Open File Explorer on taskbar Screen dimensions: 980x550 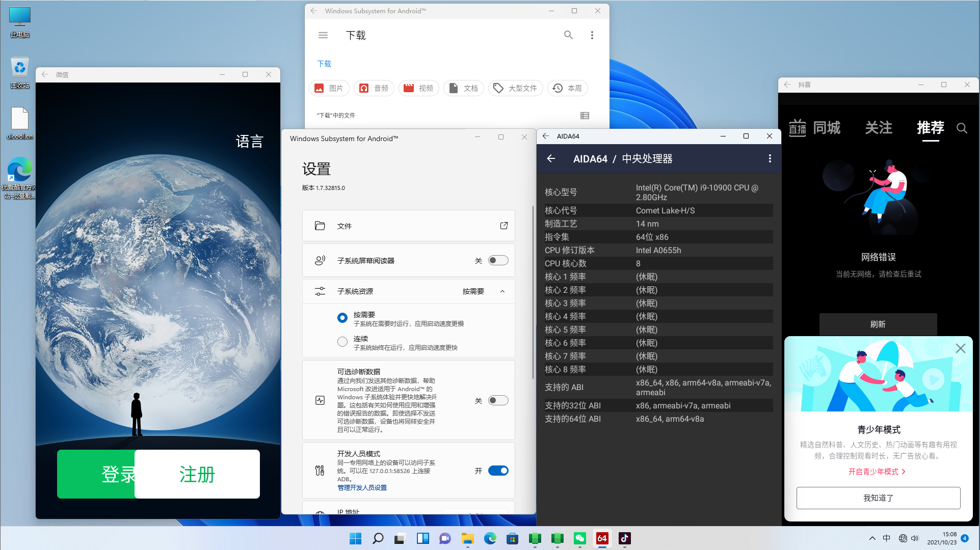(x=467, y=538)
